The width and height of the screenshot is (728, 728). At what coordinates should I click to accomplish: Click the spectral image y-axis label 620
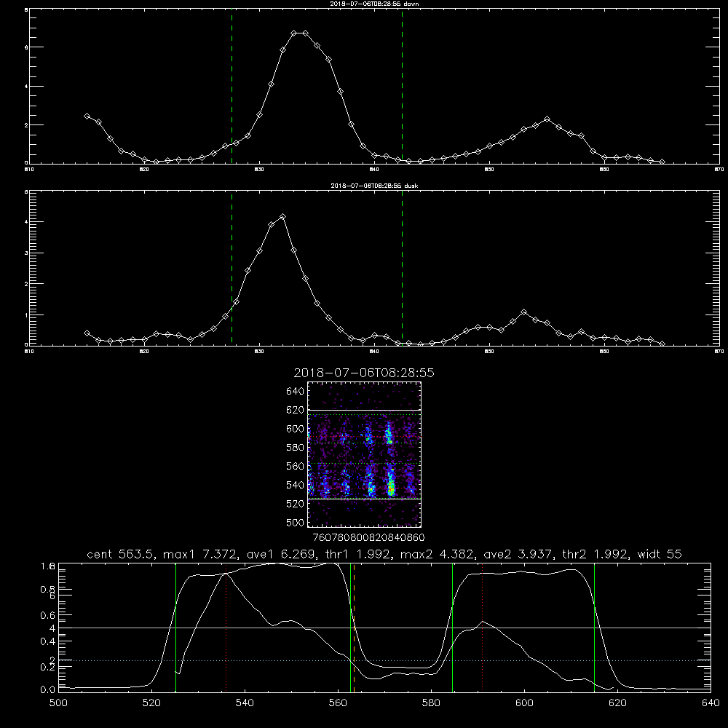[295, 410]
